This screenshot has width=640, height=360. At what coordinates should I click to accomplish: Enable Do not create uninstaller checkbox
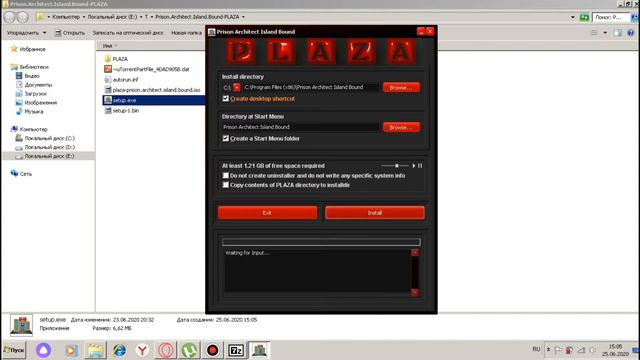(x=226, y=176)
